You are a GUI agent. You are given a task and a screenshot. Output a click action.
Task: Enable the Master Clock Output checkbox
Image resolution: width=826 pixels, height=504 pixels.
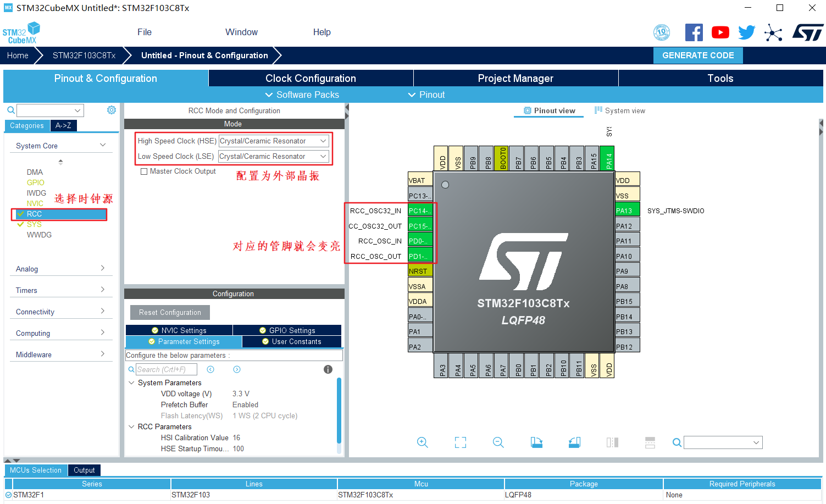point(144,171)
